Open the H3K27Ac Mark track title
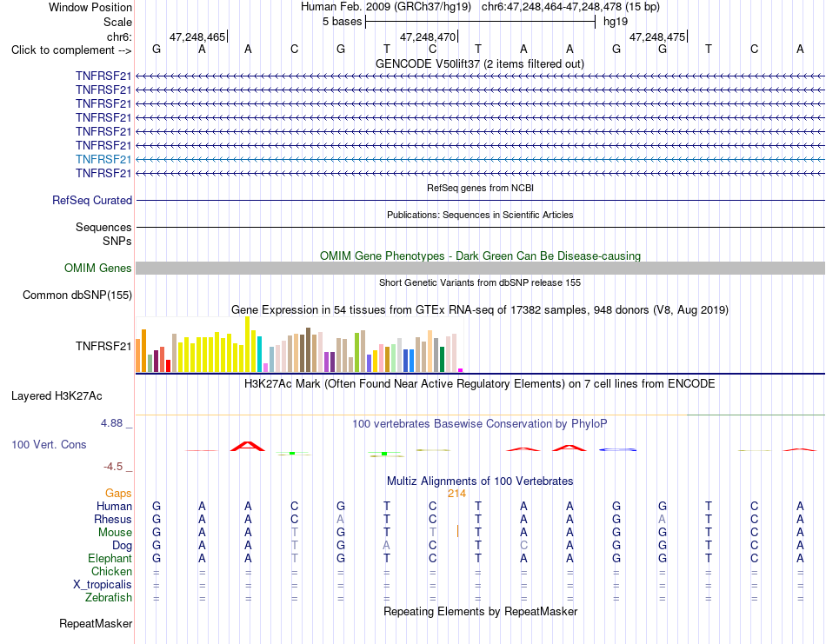Image resolution: width=826 pixels, height=644 pixels. (x=480, y=383)
